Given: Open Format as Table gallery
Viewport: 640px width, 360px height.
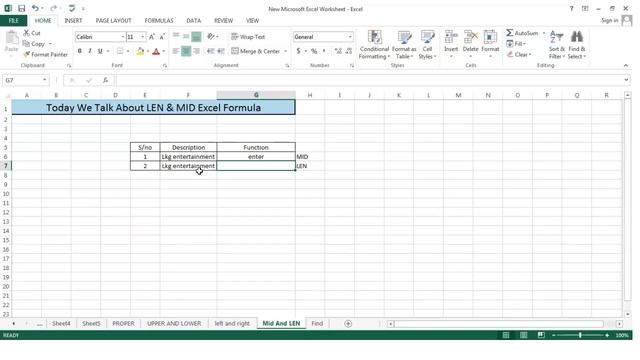Looking at the screenshot, I should [x=404, y=44].
